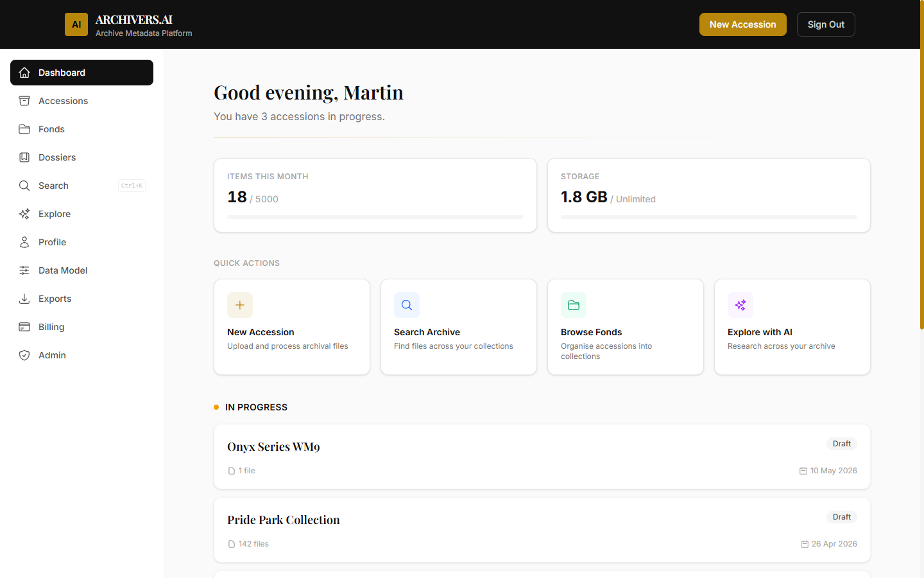Open the Pride Park Collection accession
The width and height of the screenshot is (924, 578).
tap(542, 530)
